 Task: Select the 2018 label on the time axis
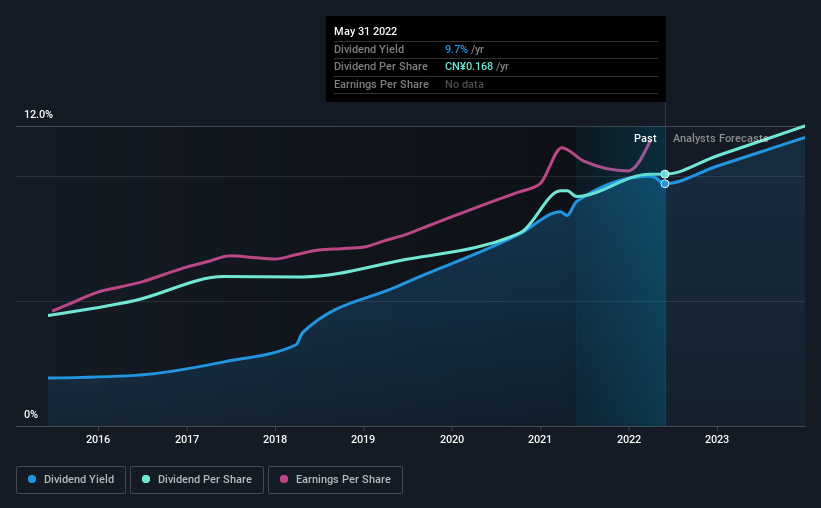coord(275,439)
